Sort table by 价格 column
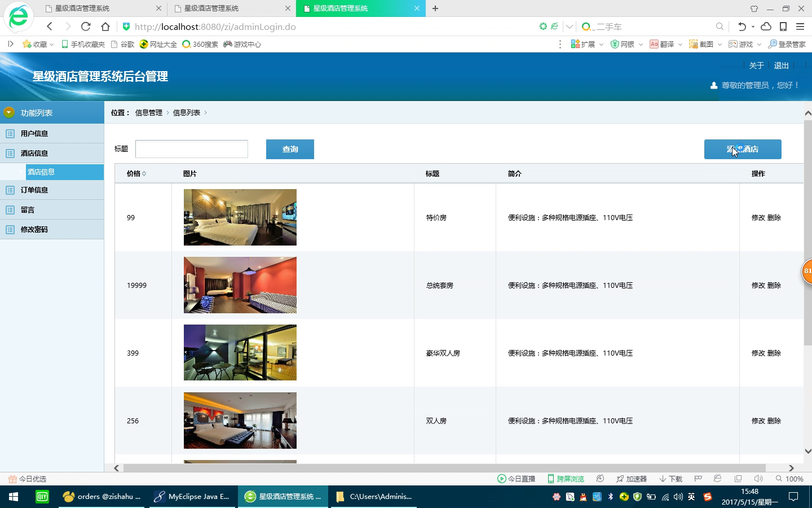 pyautogui.click(x=136, y=173)
